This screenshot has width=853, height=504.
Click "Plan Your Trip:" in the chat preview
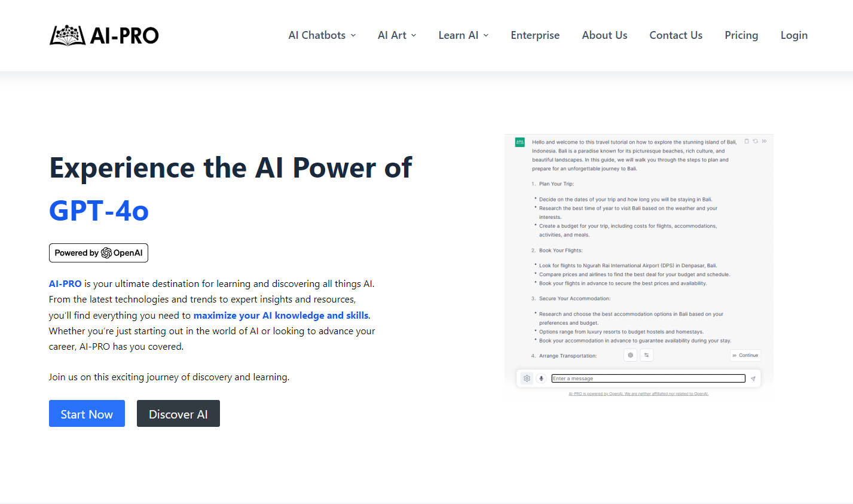click(x=557, y=184)
